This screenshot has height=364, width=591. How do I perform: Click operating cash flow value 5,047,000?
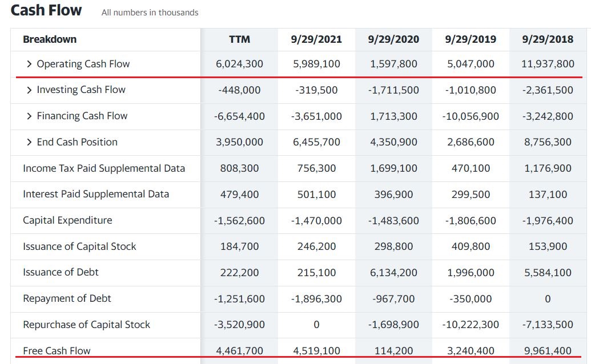click(471, 64)
